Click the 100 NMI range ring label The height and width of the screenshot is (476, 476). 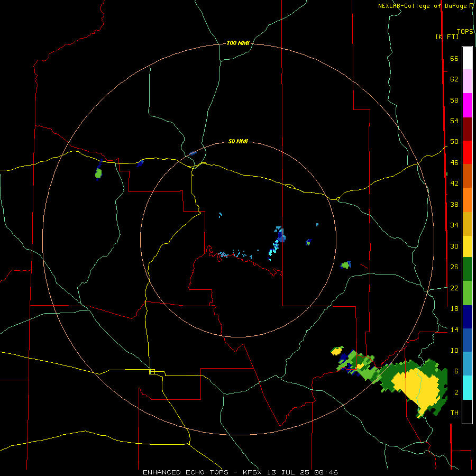click(238, 43)
